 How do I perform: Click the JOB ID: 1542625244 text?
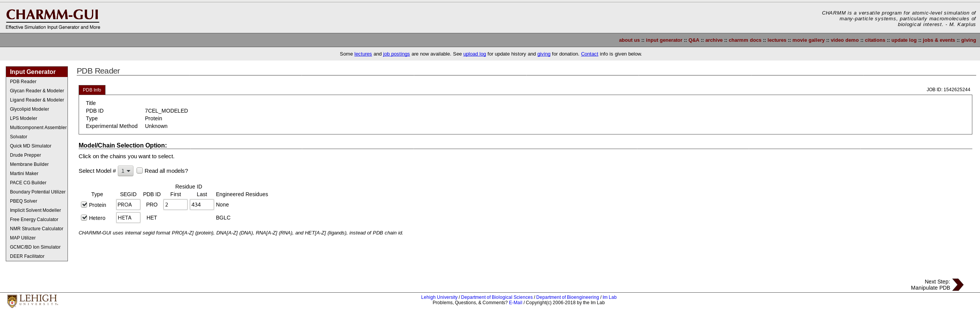(948, 90)
